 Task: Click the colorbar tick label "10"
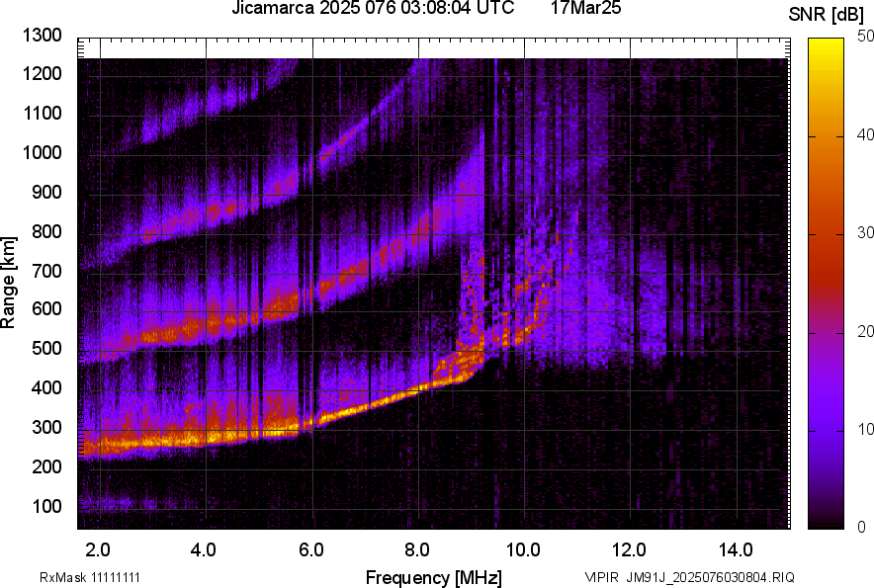(866, 430)
